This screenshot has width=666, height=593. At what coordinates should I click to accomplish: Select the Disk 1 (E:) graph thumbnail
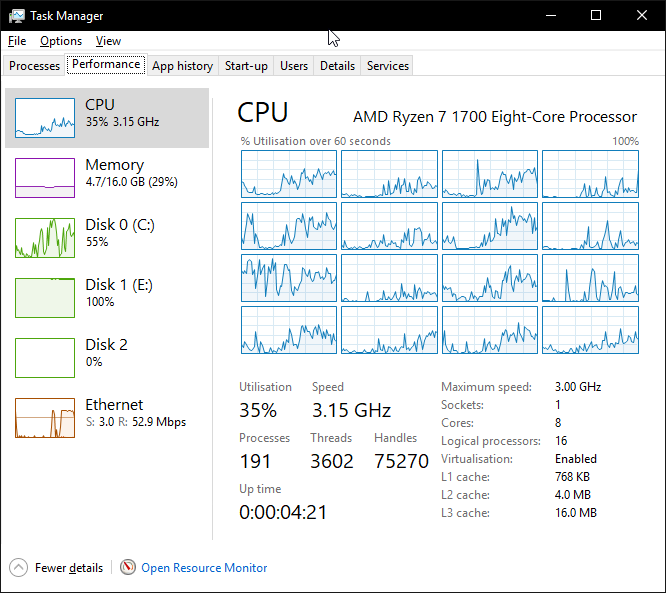point(45,298)
